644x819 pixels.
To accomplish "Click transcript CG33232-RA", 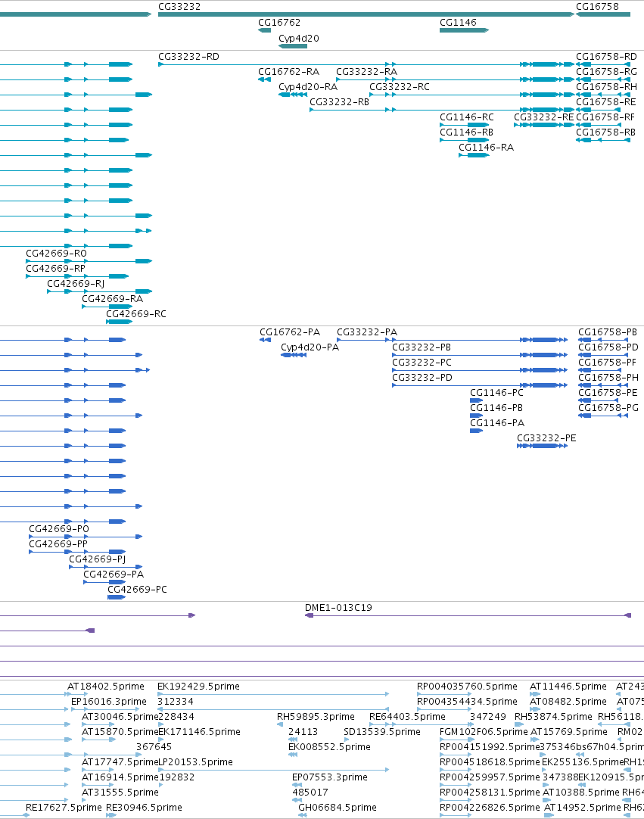I will (366, 72).
